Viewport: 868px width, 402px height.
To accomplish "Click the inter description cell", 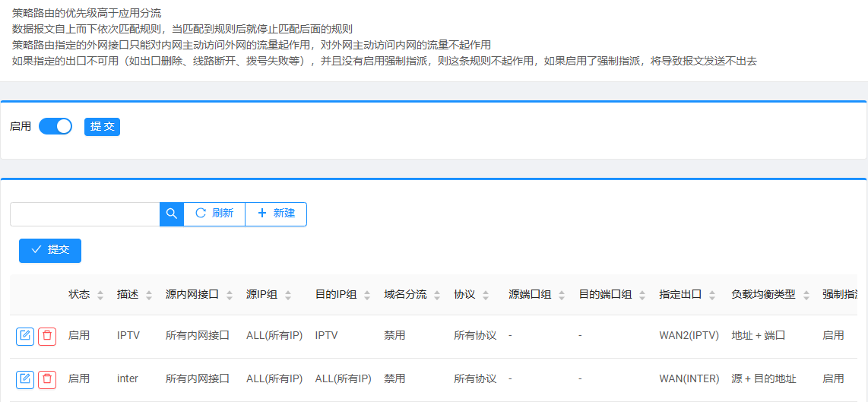I will tap(128, 378).
